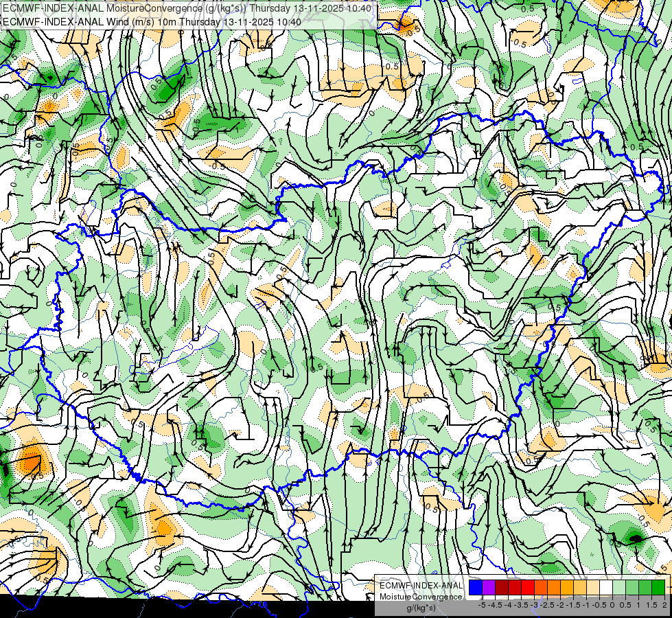
Task: Click the final 2 tick label on the legend
Action: click(664, 605)
